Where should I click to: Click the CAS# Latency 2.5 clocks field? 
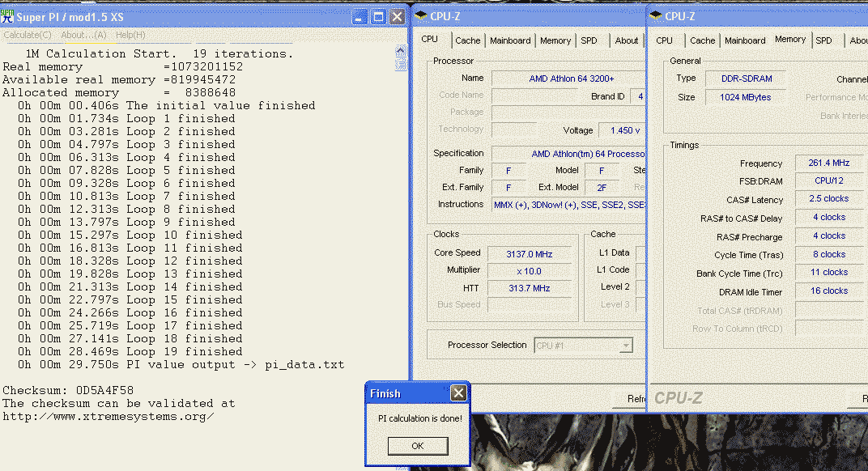(828, 199)
